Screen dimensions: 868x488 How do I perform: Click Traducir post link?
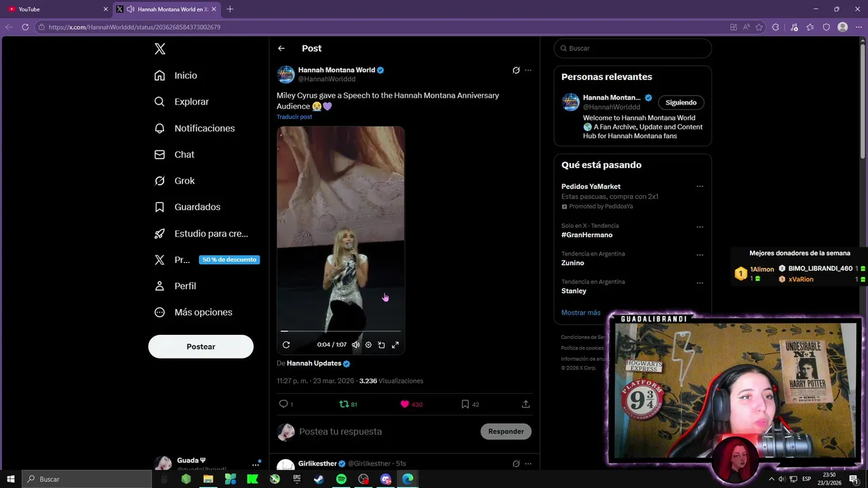click(294, 117)
